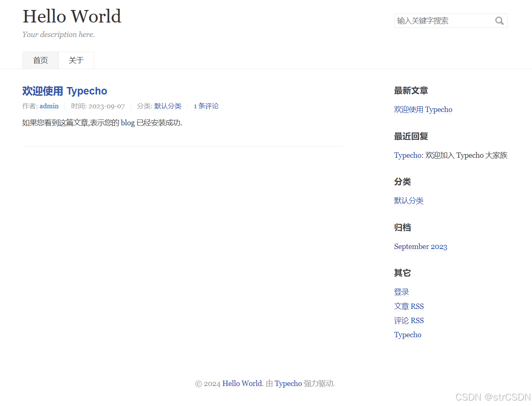
Task: Click the post excerpt about blog 已经安装成功
Action: coord(102,123)
